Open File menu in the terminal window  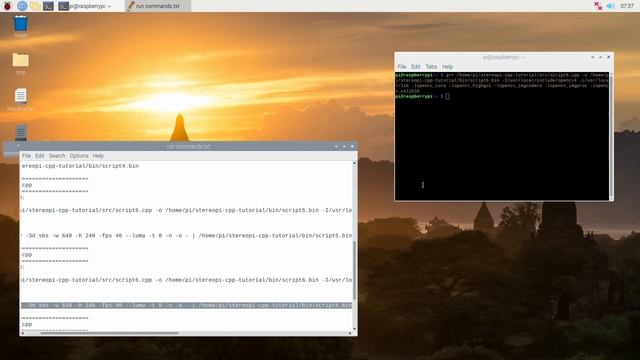(x=402, y=67)
